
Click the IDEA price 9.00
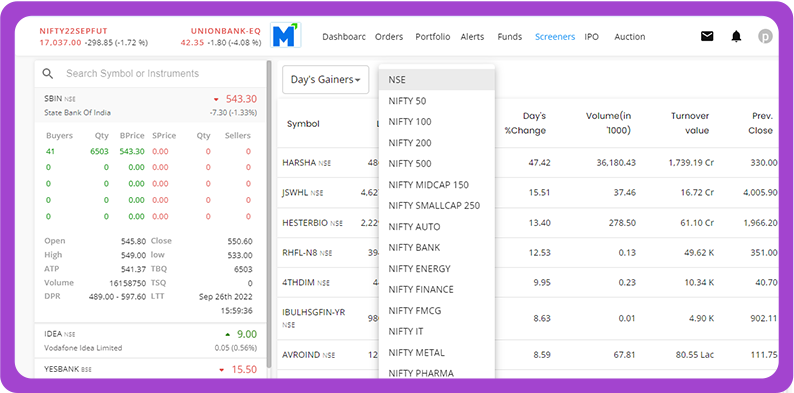pos(247,334)
